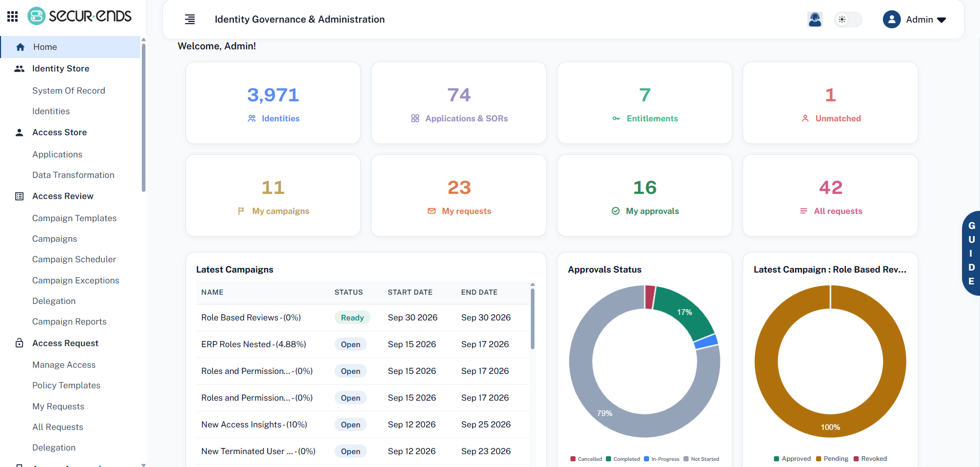Open the GUIDE side tab

(x=971, y=253)
